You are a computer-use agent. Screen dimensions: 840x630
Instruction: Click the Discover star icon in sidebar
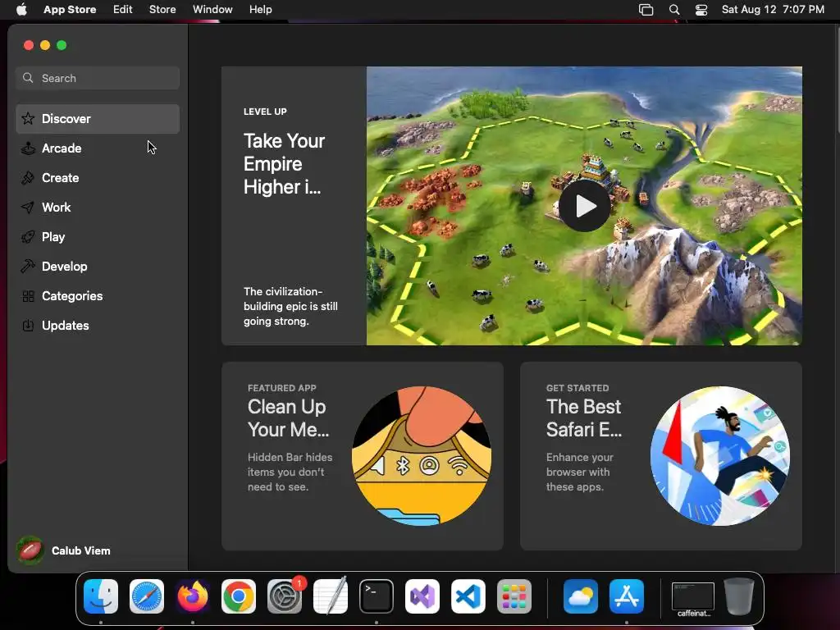click(x=28, y=118)
